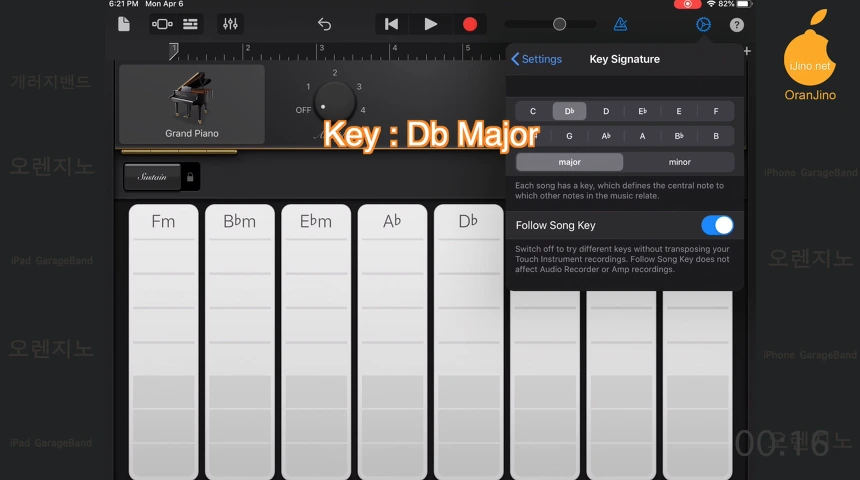The image size is (860, 480).
Task: Set autoplay to pattern 3
Action: [359, 87]
